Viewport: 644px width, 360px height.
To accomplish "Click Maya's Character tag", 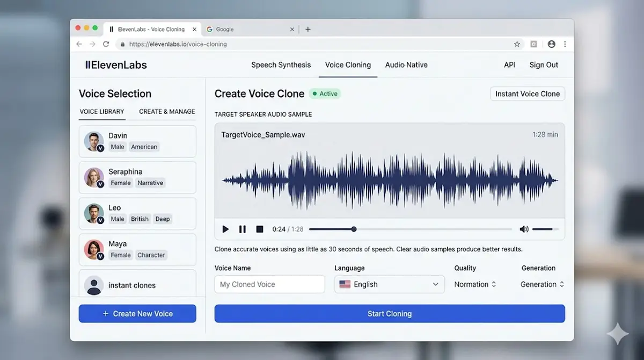I will [151, 255].
